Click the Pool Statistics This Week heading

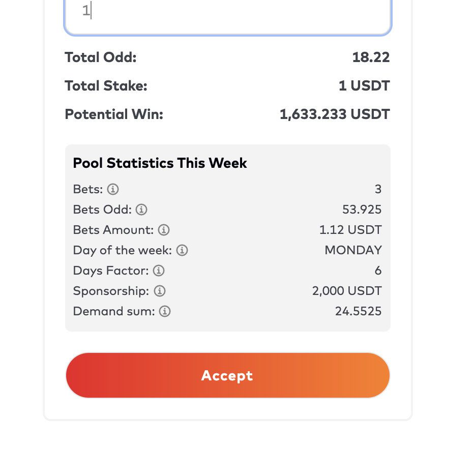click(160, 163)
